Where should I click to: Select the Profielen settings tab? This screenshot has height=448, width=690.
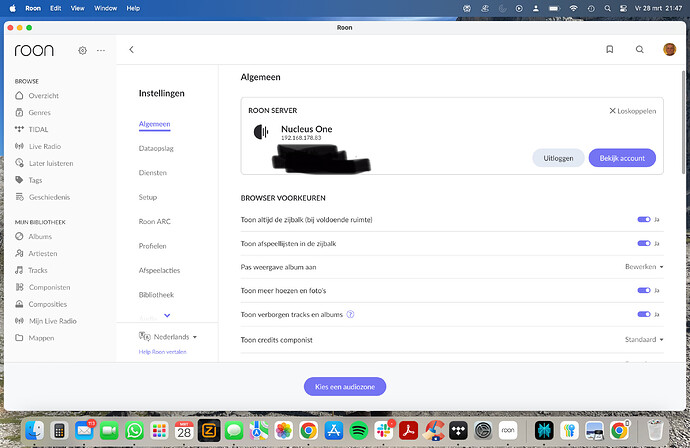pos(153,246)
